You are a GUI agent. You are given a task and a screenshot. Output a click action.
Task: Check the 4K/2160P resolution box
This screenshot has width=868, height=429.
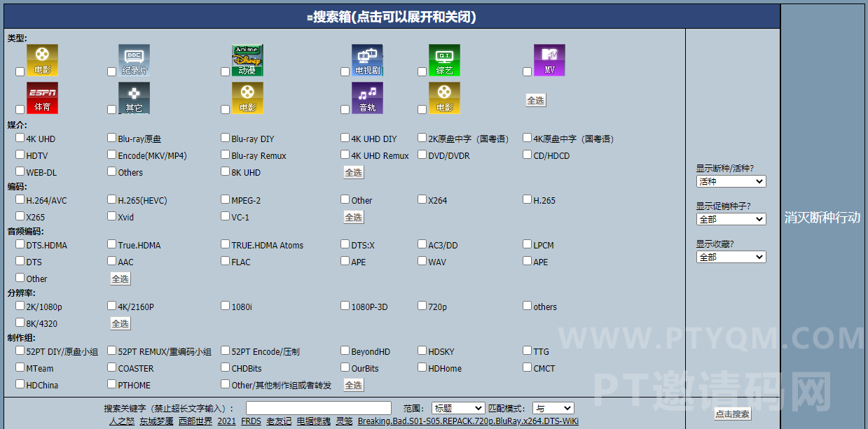(x=111, y=306)
